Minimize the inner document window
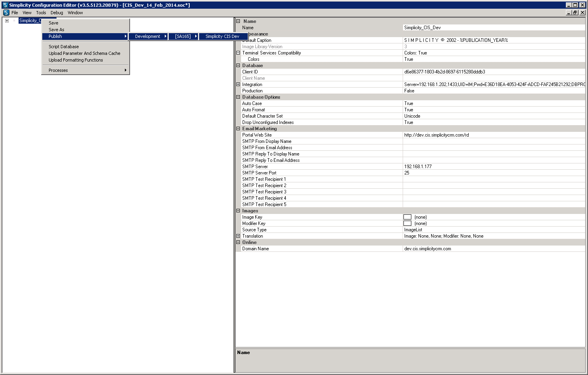The width and height of the screenshot is (588, 375). (569, 13)
